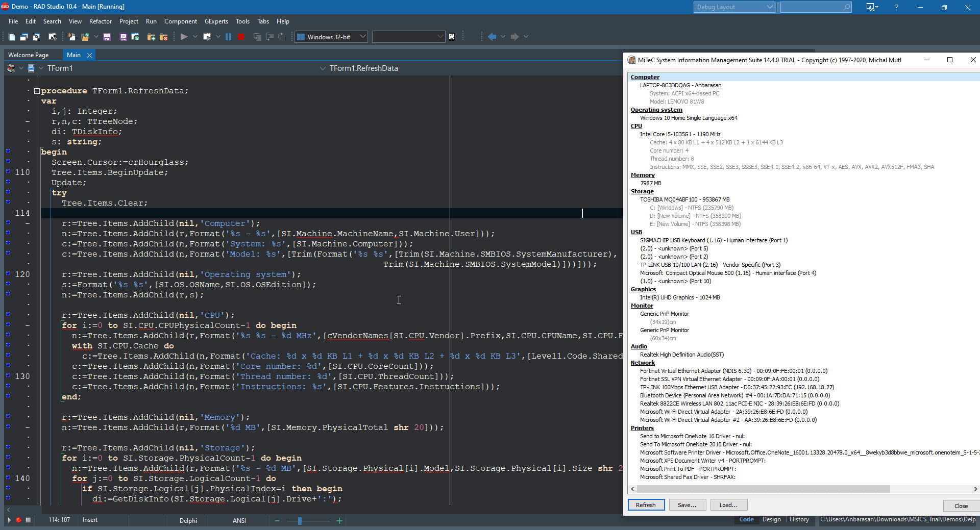Select the Network node in MiTeC tree
The width and height of the screenshot is (980, 530).
643,363
